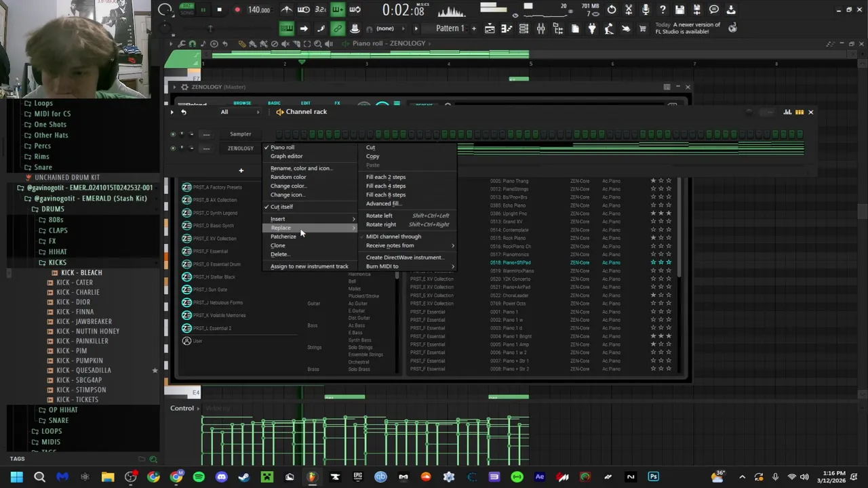Toggle MIDI channel through option
Viewport: 868px width, 488px height.
[393, 237]
